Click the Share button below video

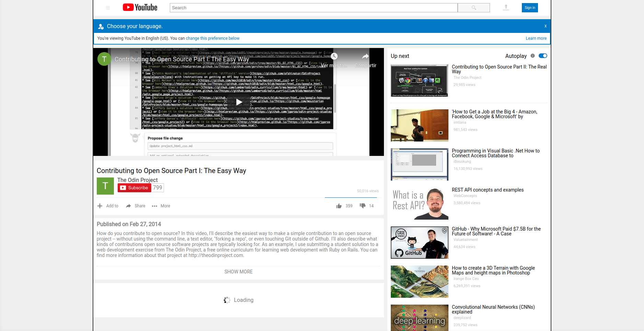click(136, 206)
